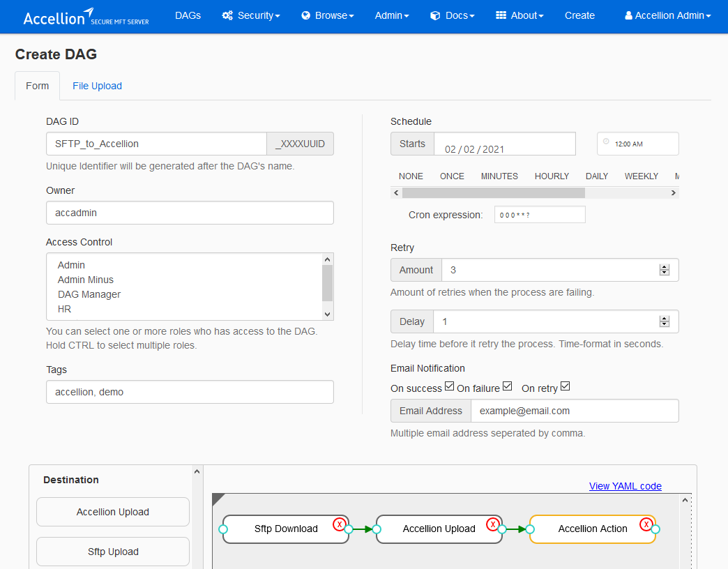Open the Docs dropdown

point(452,15)
